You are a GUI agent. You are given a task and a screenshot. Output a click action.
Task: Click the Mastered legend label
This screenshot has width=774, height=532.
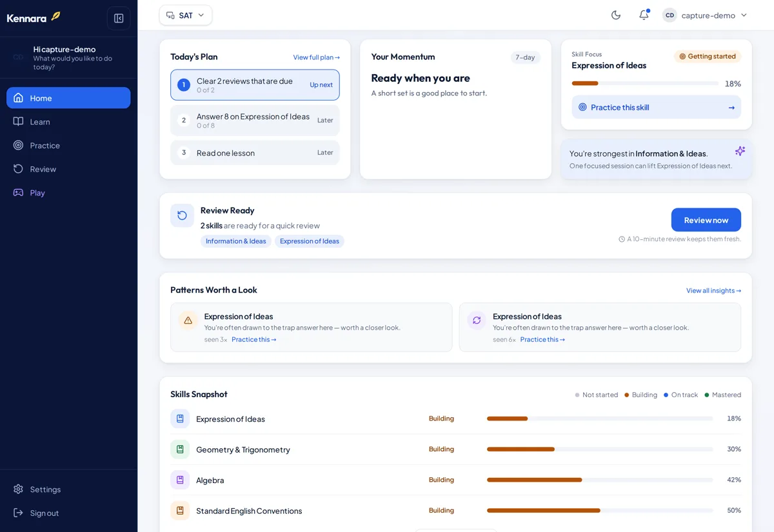726,395
